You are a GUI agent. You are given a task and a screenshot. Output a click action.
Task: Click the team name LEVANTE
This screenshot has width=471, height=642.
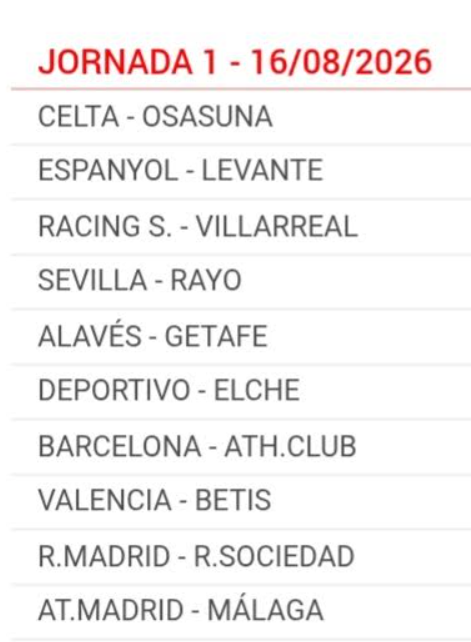click(262, 171)
